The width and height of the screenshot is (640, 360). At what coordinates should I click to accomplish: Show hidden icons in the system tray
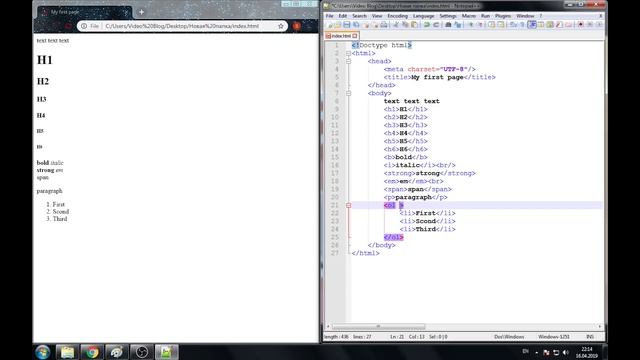coord(536,352)
